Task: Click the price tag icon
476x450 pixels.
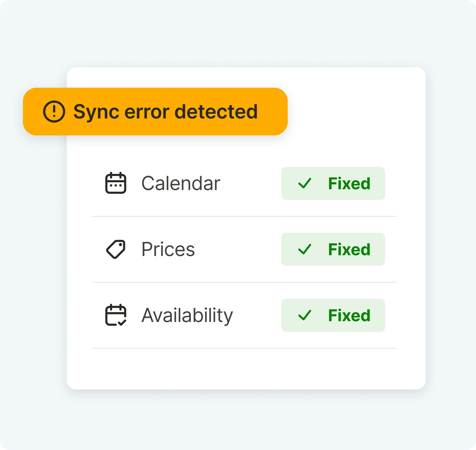Action: 116,249
